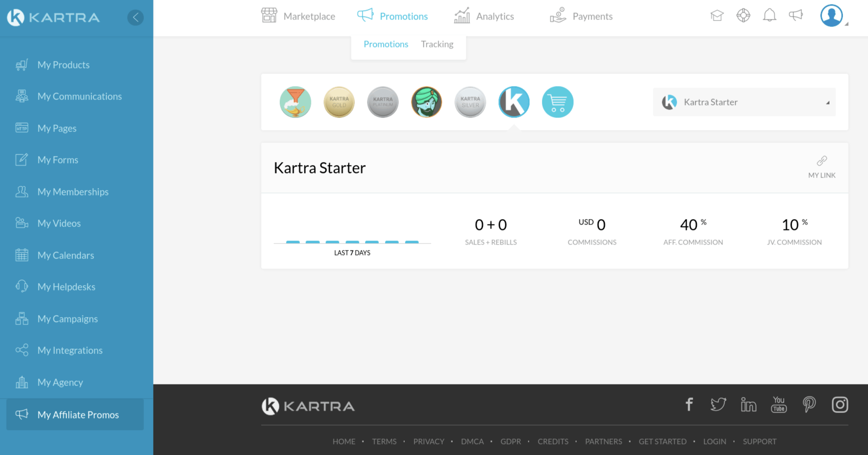
Task: Open the YouTube footer link
Action: point(779,404)
